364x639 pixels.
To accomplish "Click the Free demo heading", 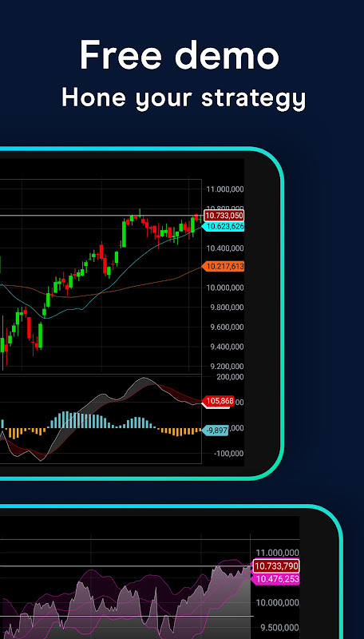I will [180, 55].
